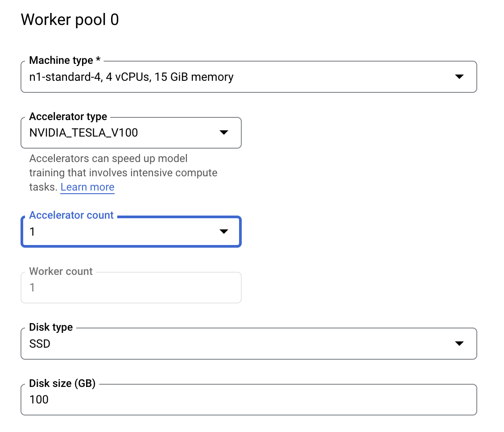Click the Worker pool 0 heading
This screenshot has width=504, height=432.
coord(70,20)
